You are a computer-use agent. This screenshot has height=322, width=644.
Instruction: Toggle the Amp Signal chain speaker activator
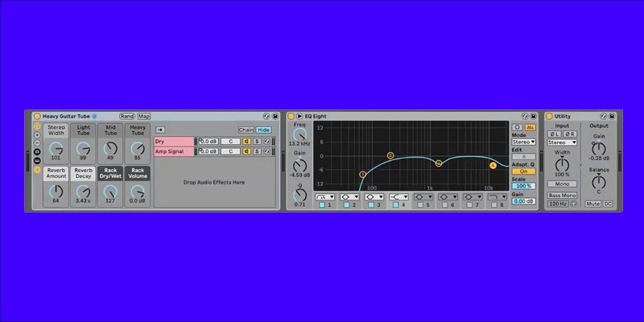coord(246,151)
